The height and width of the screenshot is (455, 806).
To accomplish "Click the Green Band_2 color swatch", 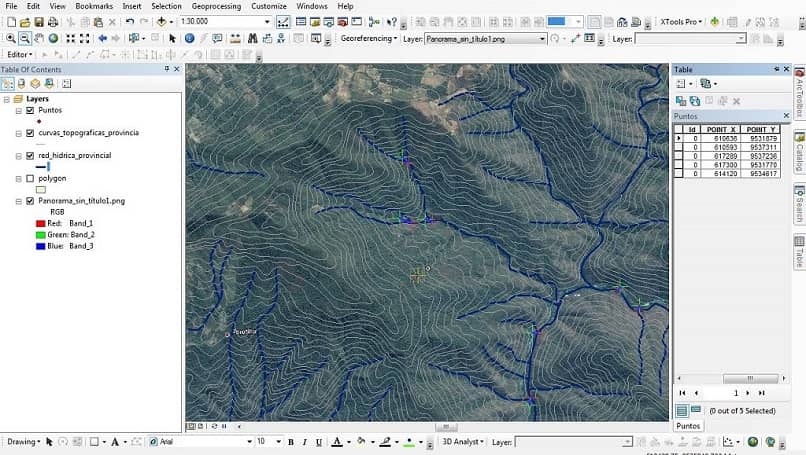I will (41, 235).
